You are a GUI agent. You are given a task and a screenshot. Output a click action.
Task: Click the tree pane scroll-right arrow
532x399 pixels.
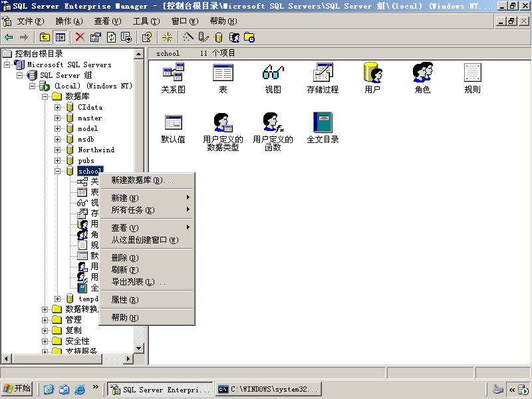point(128,358)
